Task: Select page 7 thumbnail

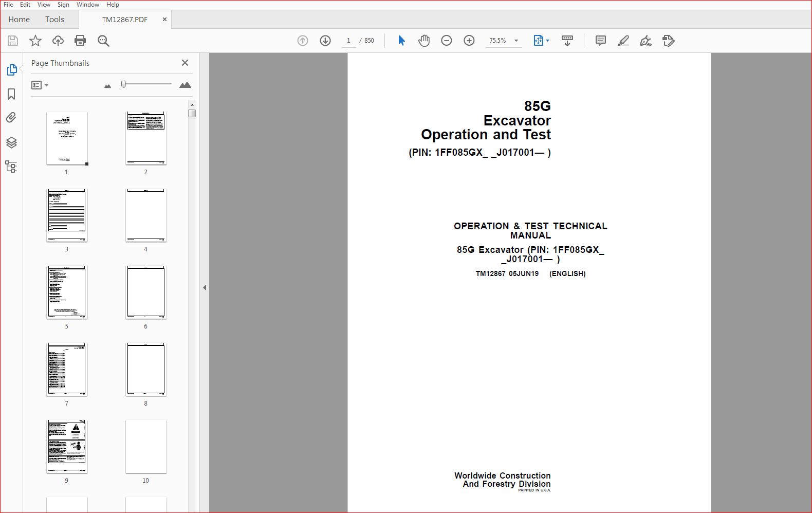Action: [67, 370]
